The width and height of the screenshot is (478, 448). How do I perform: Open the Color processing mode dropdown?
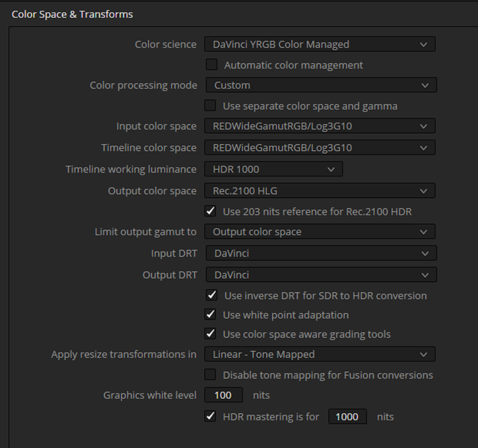click(x=321, y=85)
